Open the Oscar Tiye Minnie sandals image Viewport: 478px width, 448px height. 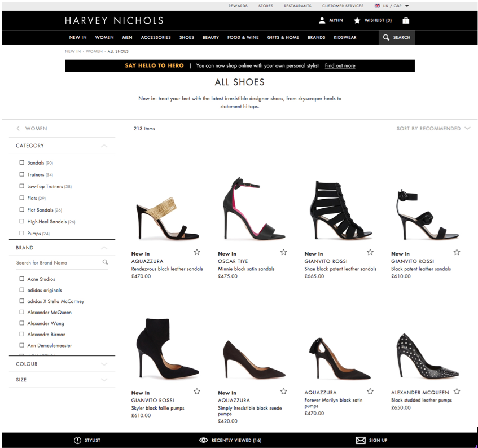click(x=253, y=209)
